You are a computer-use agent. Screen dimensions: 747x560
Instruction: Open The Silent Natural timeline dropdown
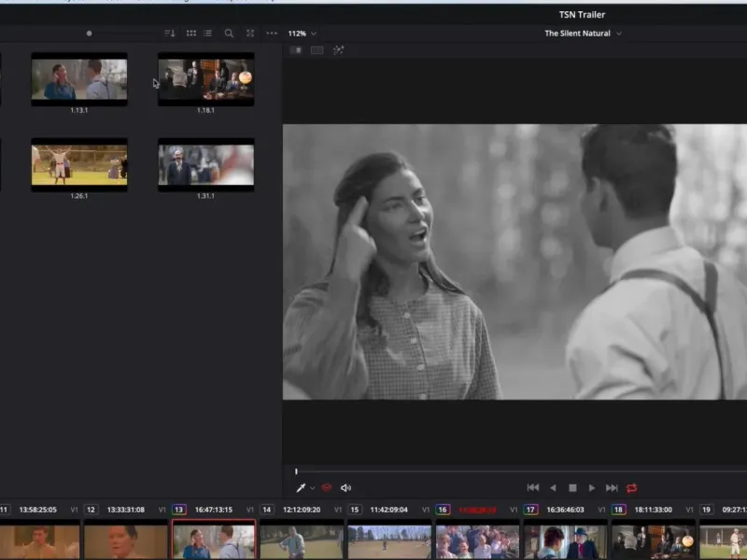pyautogui.click(x=583, y=34)
